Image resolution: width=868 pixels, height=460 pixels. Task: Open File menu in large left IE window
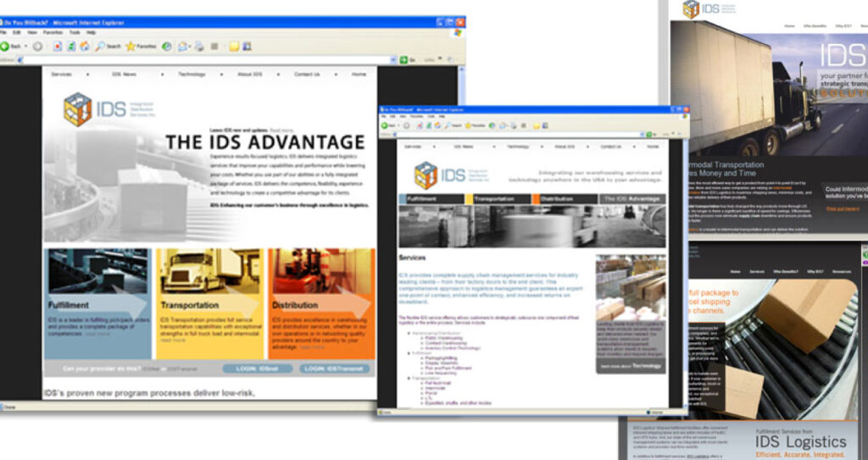coord(3,32)
